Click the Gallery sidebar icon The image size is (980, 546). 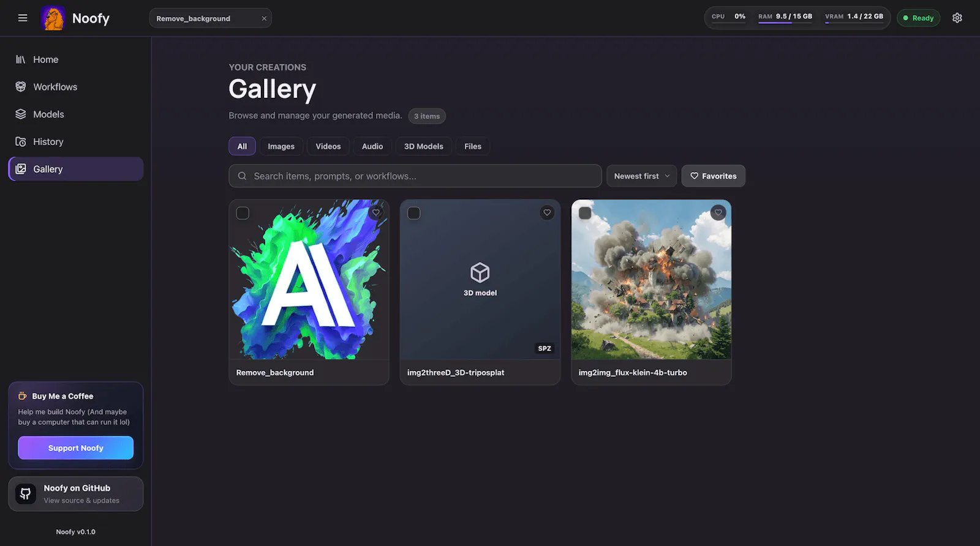tap(21, 169)
